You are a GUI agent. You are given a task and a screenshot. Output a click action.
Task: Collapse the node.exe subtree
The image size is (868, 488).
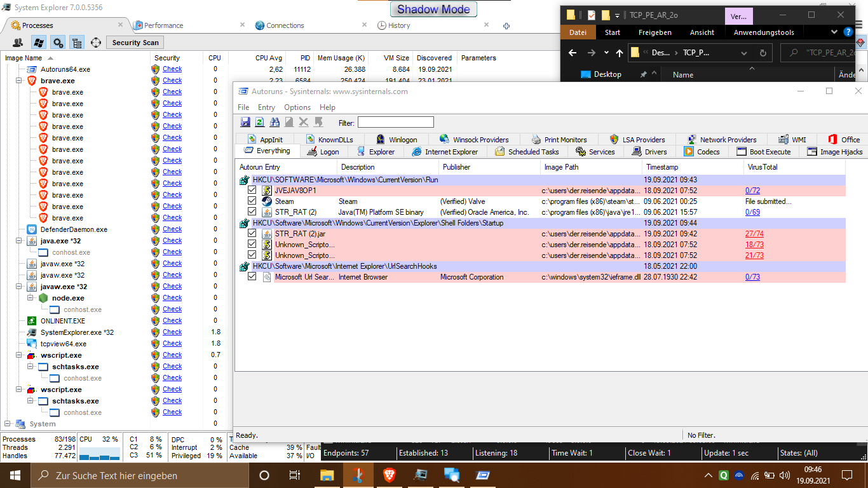[x=30, y=298]
